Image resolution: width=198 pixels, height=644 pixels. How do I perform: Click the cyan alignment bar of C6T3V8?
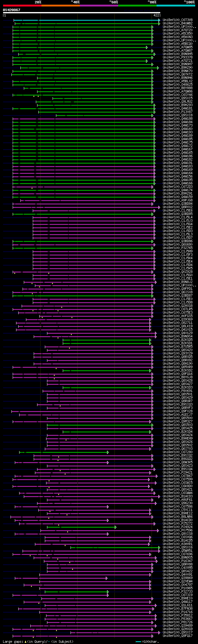(x=87, y=20)
